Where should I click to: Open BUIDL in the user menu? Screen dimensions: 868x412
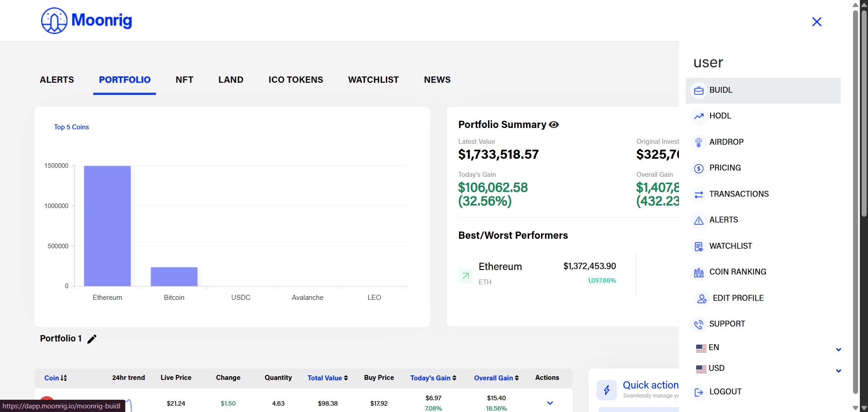pos(763,90)
